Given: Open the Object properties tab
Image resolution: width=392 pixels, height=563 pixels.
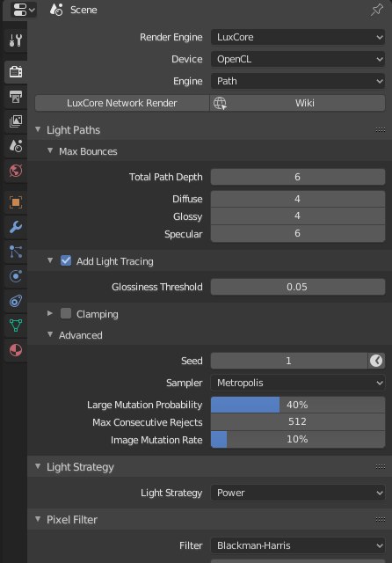Looking at the screenshot, I should coord(16,202).
